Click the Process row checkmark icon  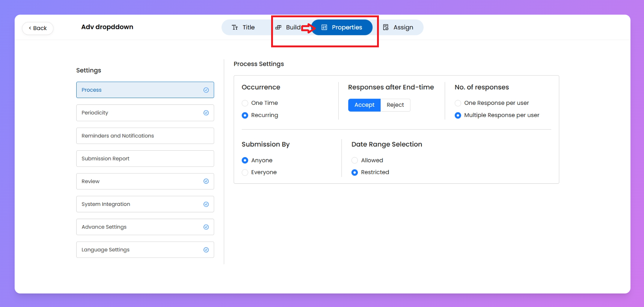point(206,90)
